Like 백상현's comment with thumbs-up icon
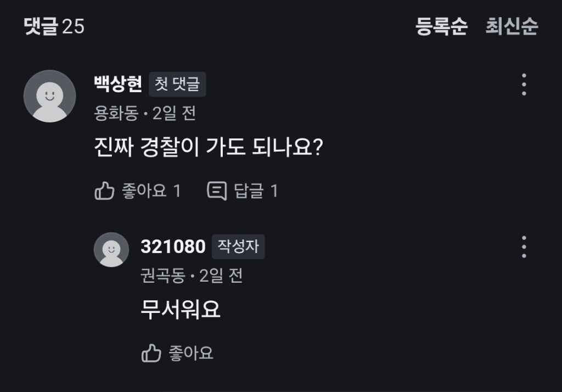Screen dimensions: 562x392 (x=105, y=191)
